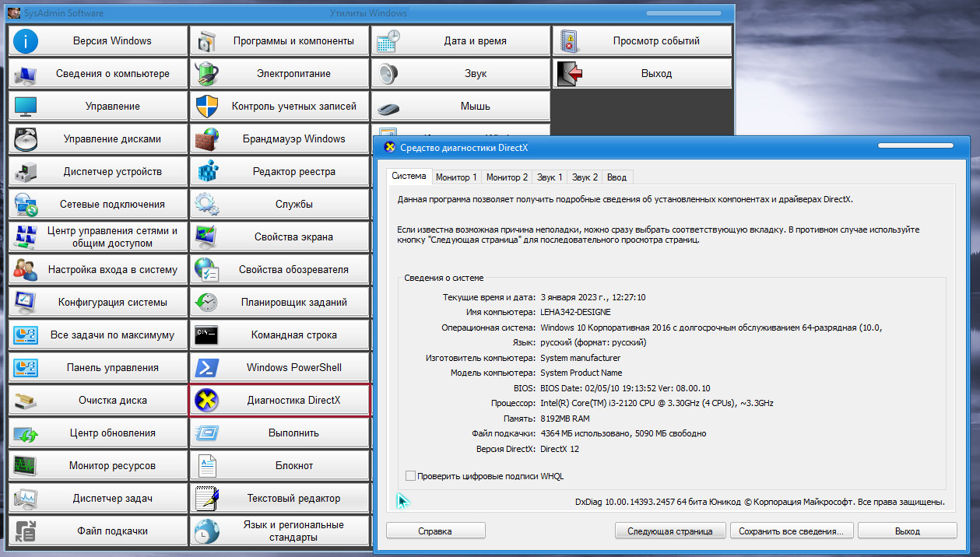
Task: Click the Версия Windows info icon
Action: (26, 41)
